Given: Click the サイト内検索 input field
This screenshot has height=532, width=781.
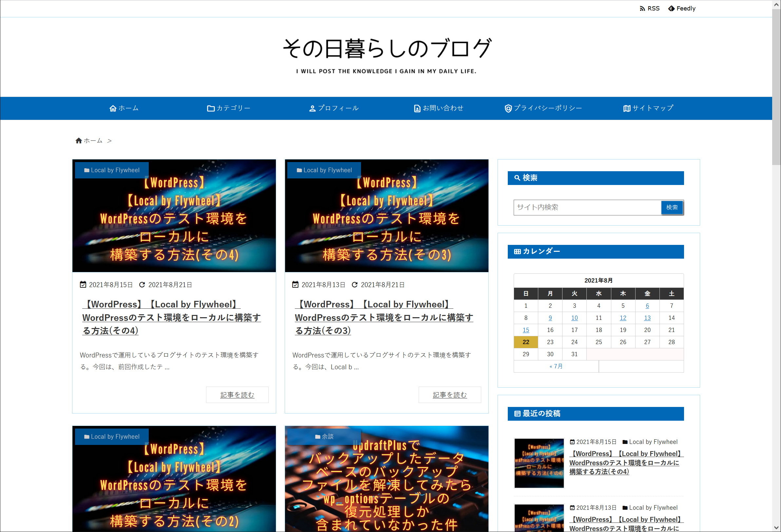Looking at the screenshot, I should pos(587,207).
